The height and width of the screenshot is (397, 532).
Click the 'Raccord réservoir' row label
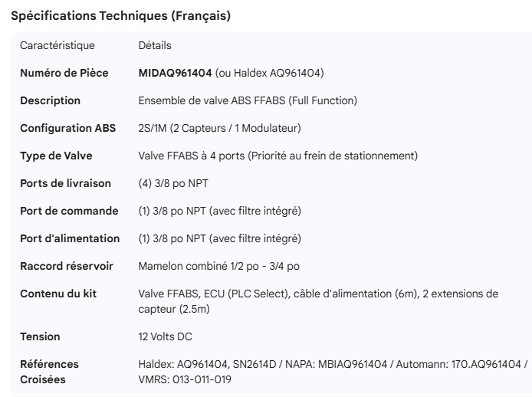coord(66,266)
